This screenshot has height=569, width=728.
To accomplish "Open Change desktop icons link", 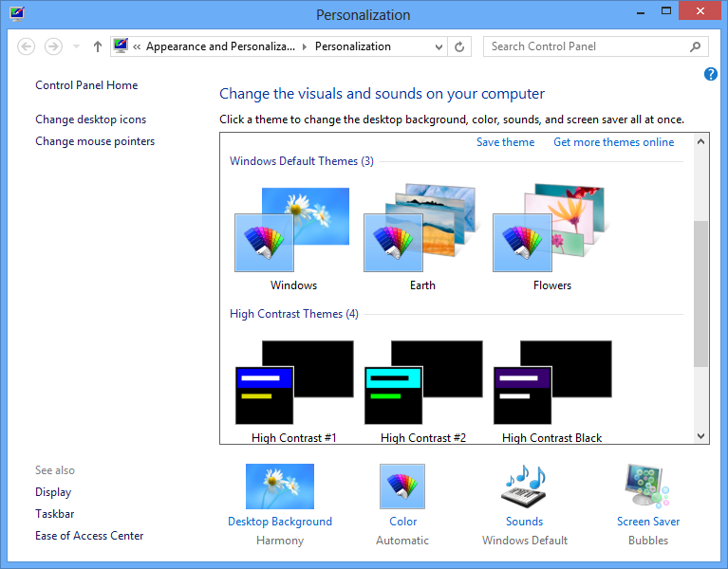I will point(90,119).
